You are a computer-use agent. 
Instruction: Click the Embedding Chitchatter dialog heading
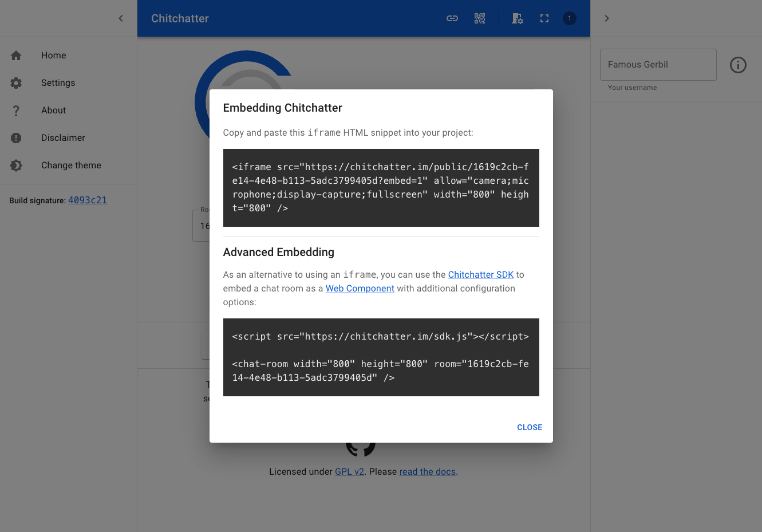tap(283, 108)
